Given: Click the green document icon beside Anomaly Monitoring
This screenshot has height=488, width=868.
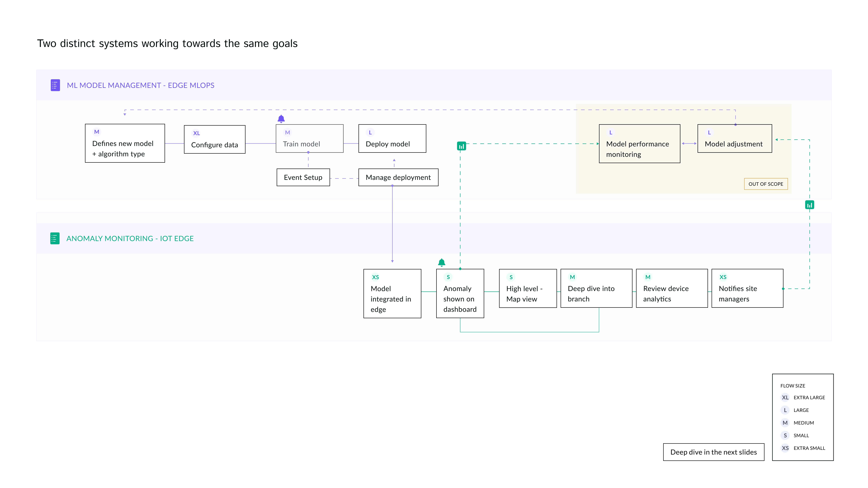Looking at the screenshot, I should [55, 238].
